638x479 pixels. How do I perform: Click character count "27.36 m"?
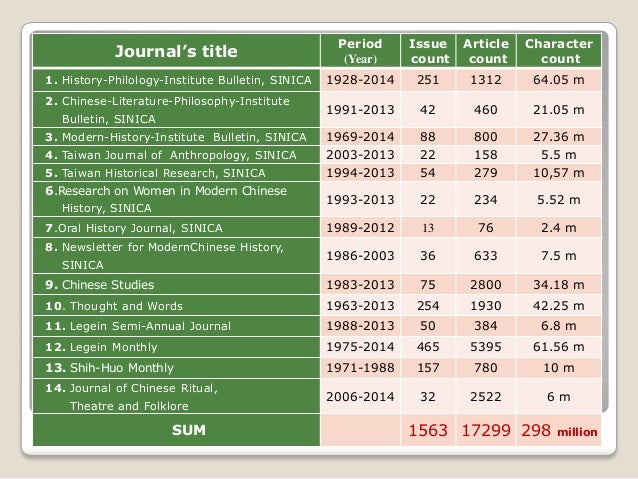point(559,137)
